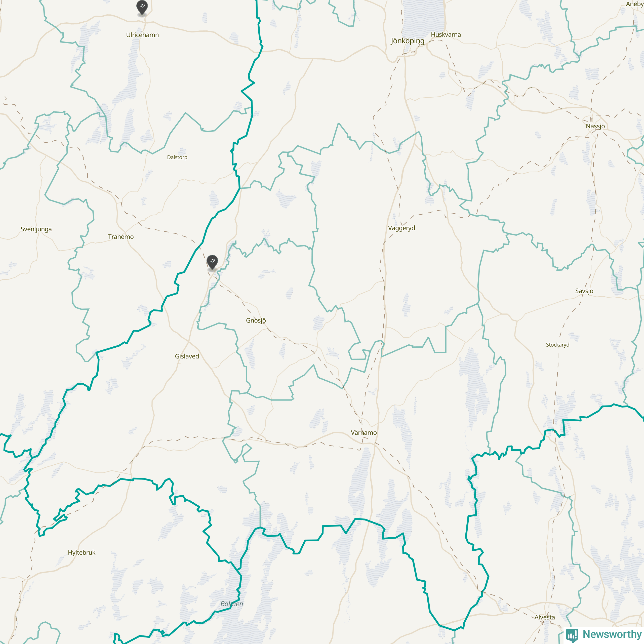
Task: Select the ski marker northwest of Gnosjö
Action: [212, 262]
